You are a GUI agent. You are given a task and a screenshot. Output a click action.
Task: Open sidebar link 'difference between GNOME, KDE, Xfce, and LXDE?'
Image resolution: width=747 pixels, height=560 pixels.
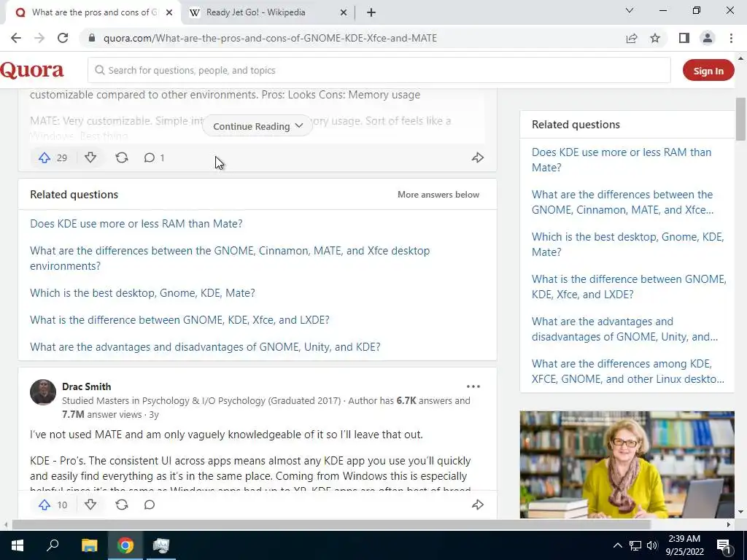pyautogui.click(x=629, y=287)
